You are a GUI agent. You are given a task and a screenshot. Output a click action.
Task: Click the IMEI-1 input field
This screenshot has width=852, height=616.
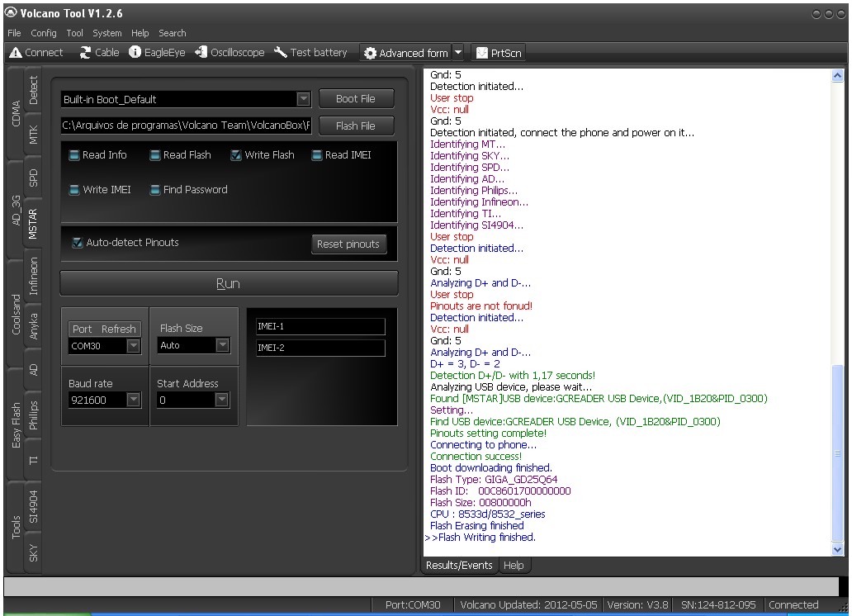[x=320, y=326]
